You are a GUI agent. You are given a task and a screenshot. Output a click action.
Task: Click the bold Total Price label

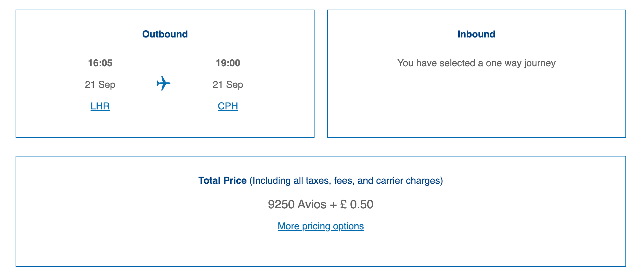tap(222, 180)
